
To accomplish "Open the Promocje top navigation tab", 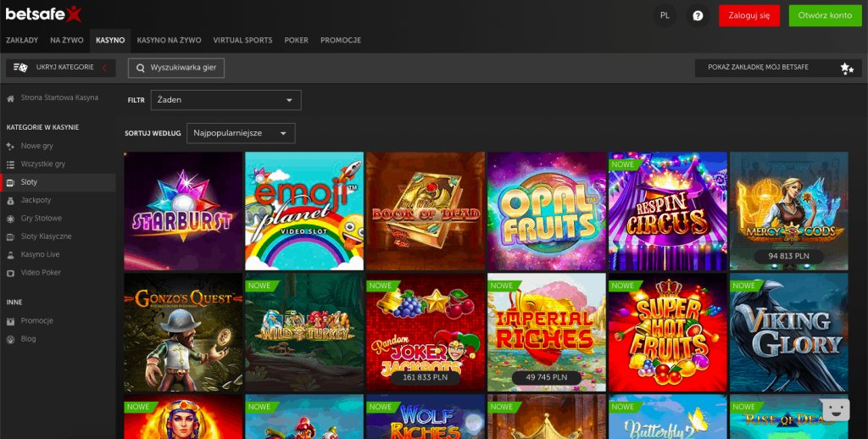I will [x=341, y=41].
